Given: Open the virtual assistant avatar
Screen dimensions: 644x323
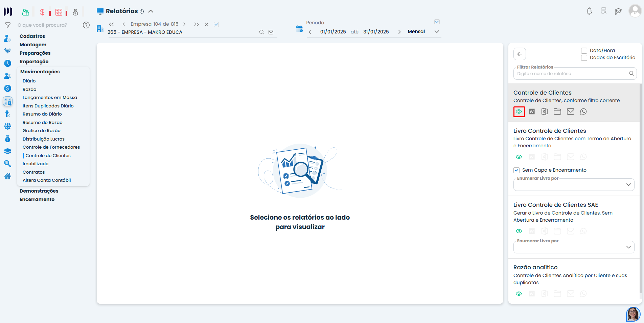Looking at the screenshot, I should [x=633, y=314].
